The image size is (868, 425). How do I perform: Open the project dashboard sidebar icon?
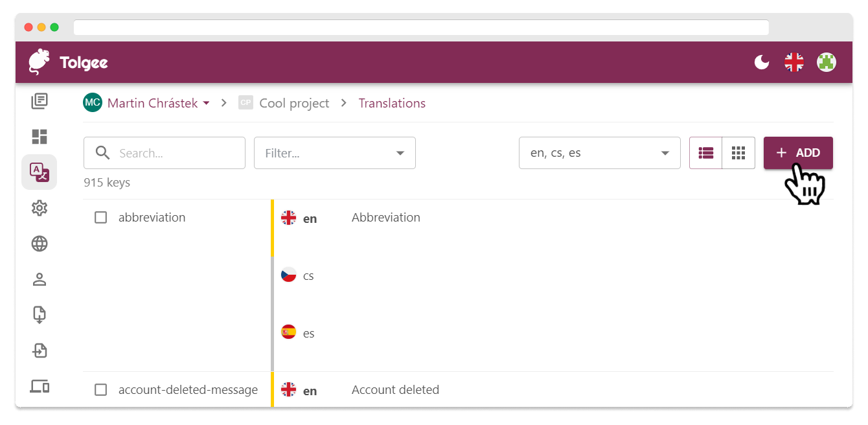(40, 137)
